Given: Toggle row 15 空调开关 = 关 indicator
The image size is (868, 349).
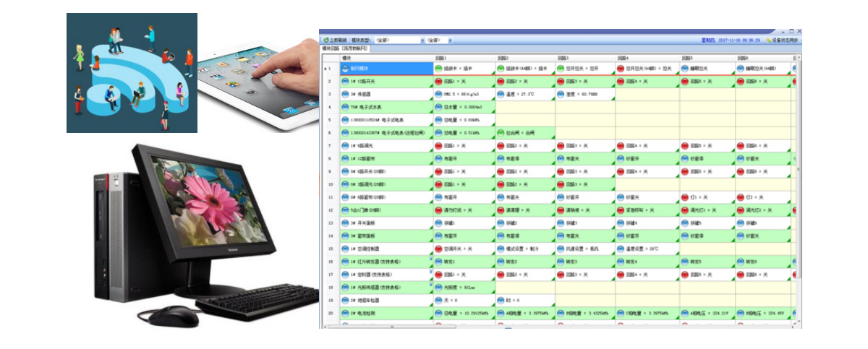Looking at the screenshot, I should 438,249.
